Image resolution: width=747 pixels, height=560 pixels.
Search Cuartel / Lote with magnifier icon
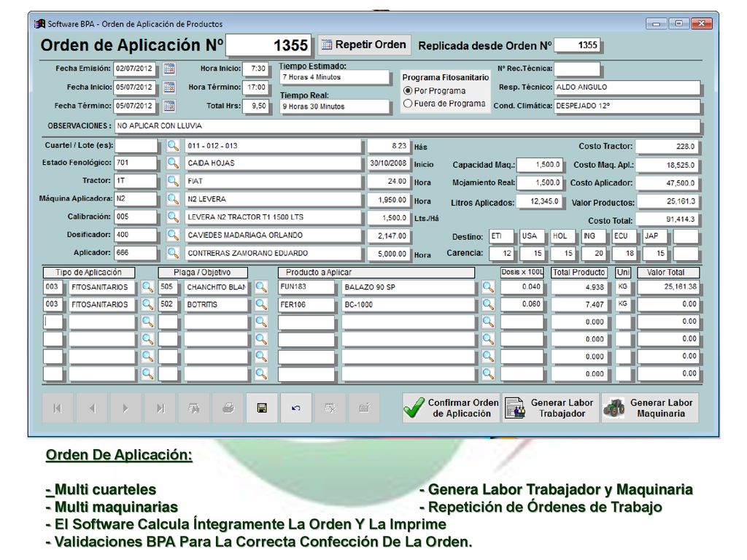click(x=173, y=146)
